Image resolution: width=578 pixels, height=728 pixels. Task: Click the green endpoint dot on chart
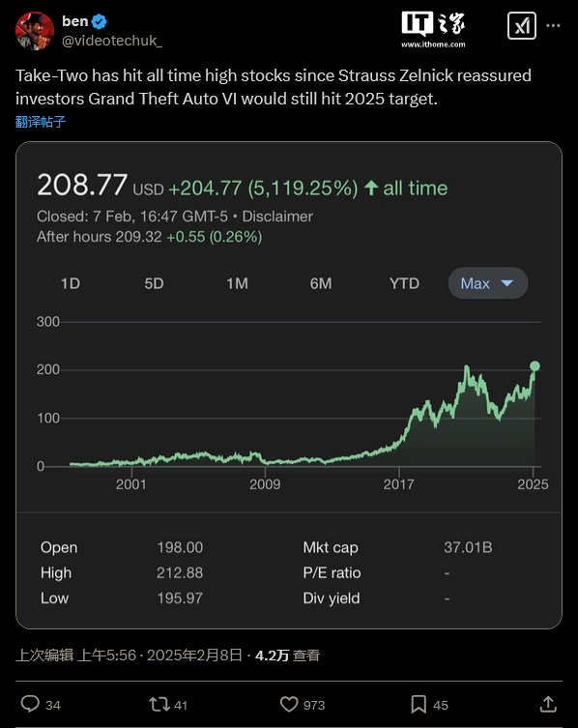pos(535,366)
